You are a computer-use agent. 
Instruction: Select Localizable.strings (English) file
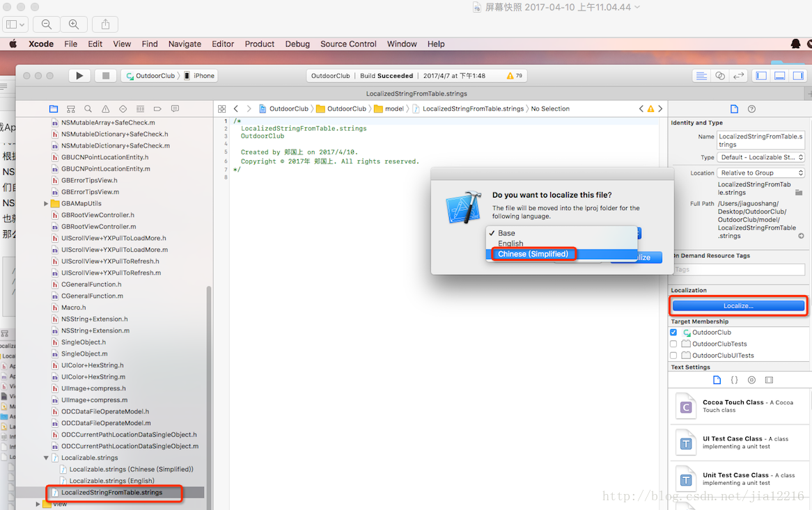click(112, 481)
